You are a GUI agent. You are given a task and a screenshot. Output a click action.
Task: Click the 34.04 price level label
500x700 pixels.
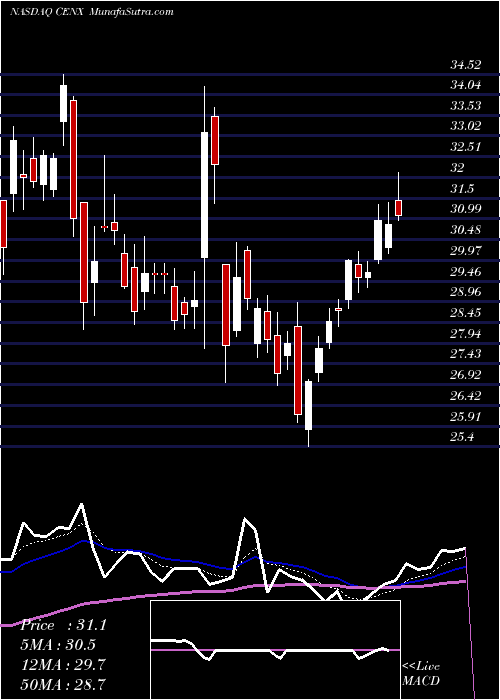[x=466, y=85]
